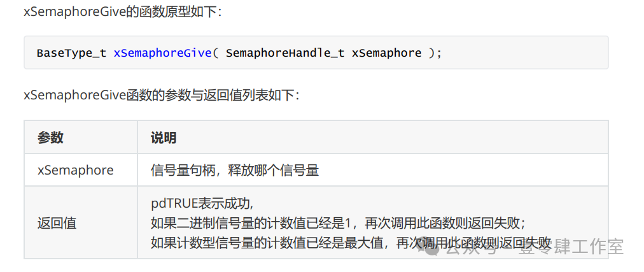Click the description 信号量句柄，释放哪个信号量
The image size is (644, 272).
pyautogui.click(x=235, y=170)
